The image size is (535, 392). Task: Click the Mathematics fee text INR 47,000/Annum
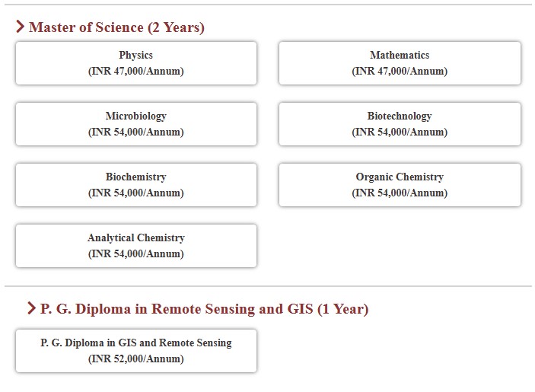[400, 72]
